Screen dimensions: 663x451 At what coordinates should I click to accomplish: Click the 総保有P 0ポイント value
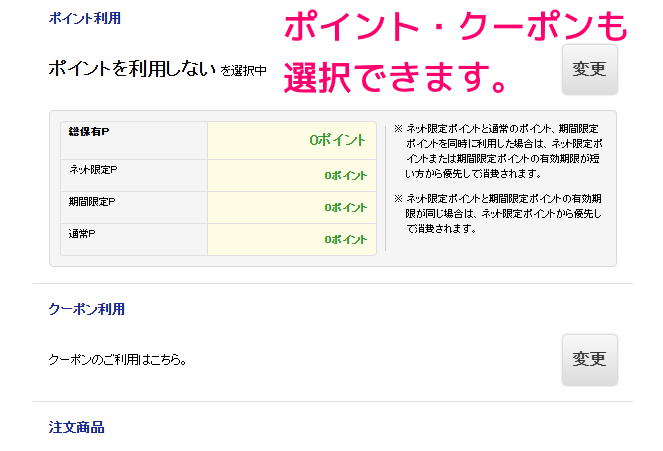point(337,140)
